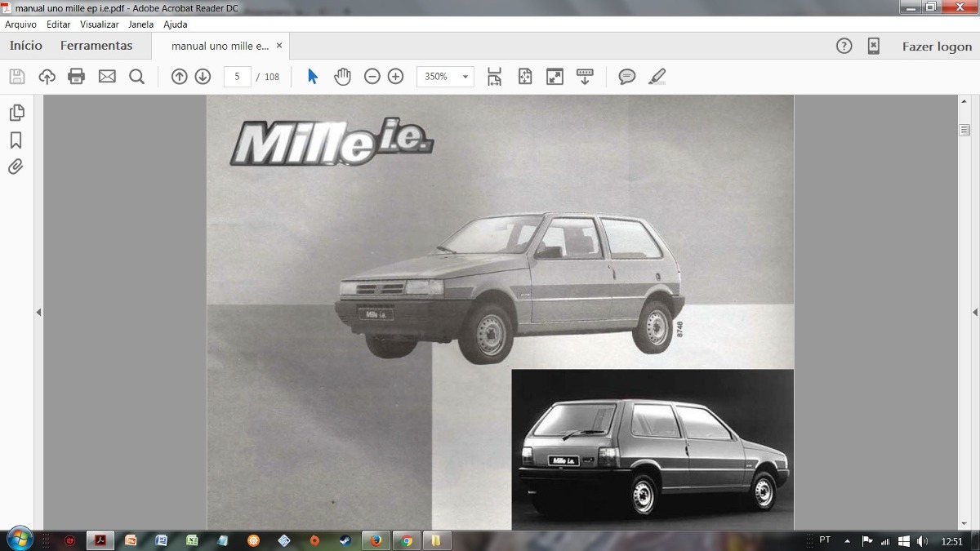Open Steam from the taskbar
This screenshot has width=980, height=551.
point(345,540)
